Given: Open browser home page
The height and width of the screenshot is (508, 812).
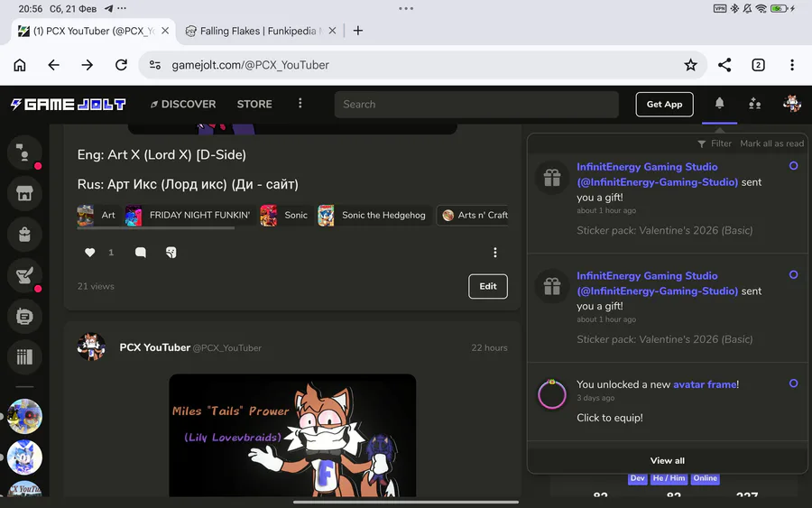Looking at the screenshot, I should 20,65.
